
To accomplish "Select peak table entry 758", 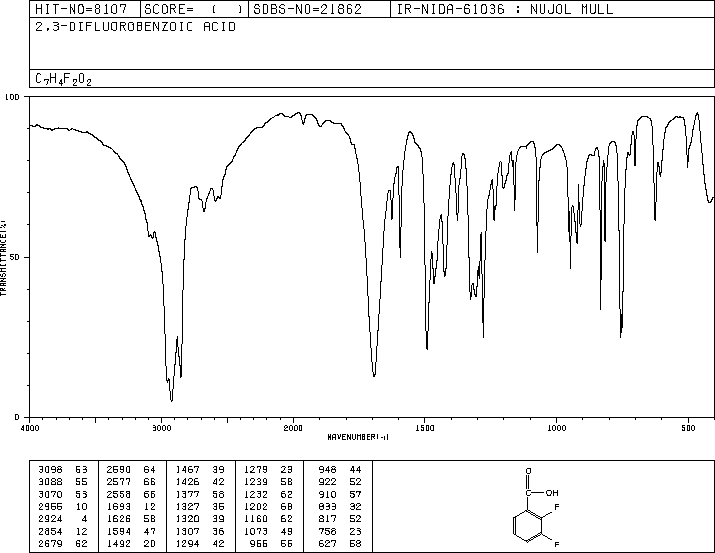I will pyautogui.click(x=340, y=531).
